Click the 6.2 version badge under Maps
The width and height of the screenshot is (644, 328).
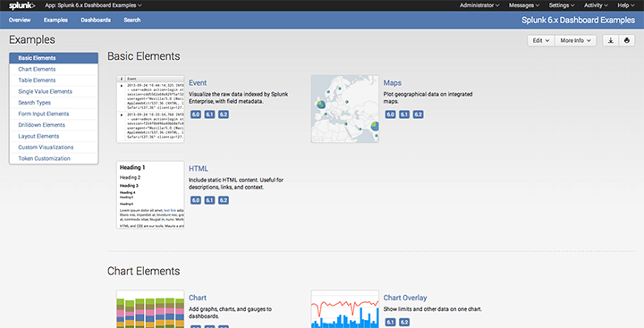418,114
